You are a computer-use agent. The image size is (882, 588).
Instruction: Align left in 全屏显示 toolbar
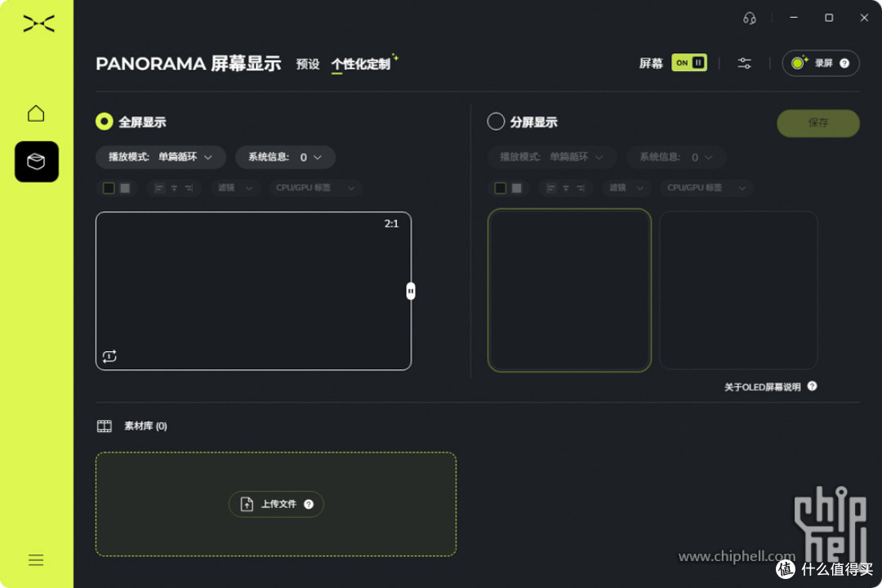(158, 188)
